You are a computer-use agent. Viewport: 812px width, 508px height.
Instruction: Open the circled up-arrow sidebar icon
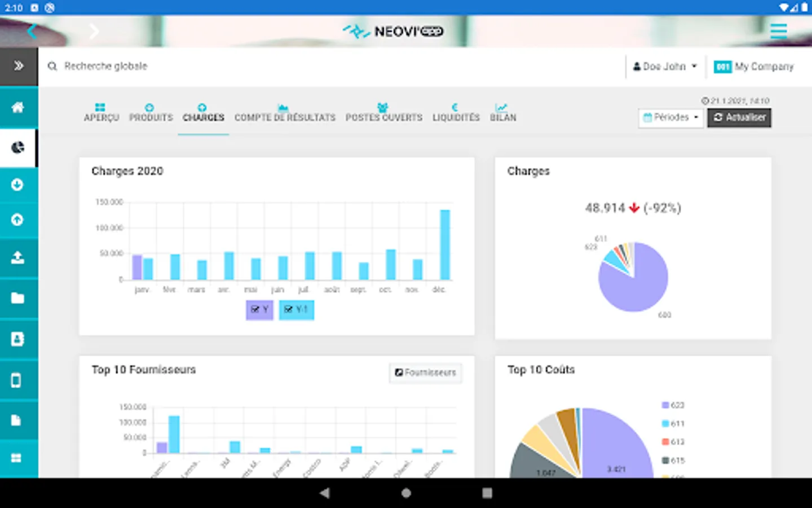(17, 220)
